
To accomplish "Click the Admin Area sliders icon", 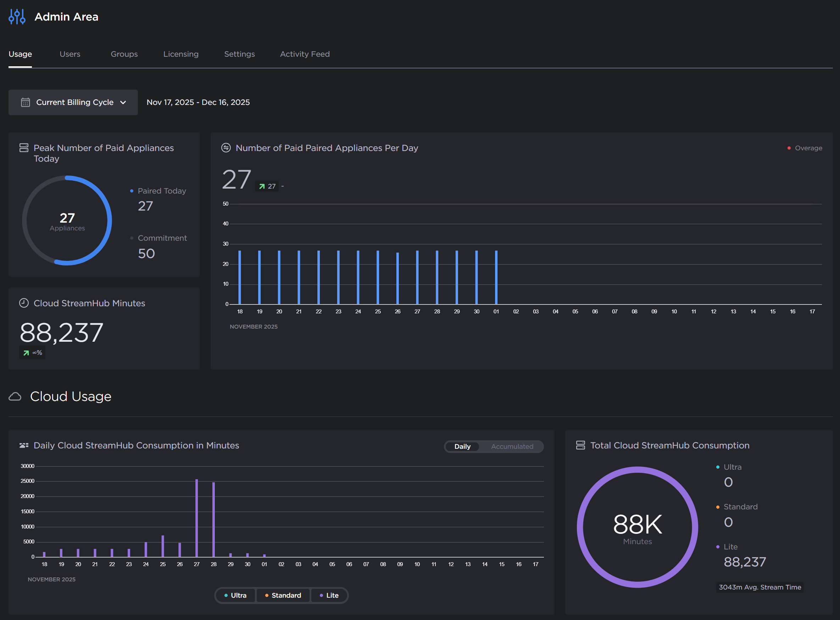I will [17, 17].
